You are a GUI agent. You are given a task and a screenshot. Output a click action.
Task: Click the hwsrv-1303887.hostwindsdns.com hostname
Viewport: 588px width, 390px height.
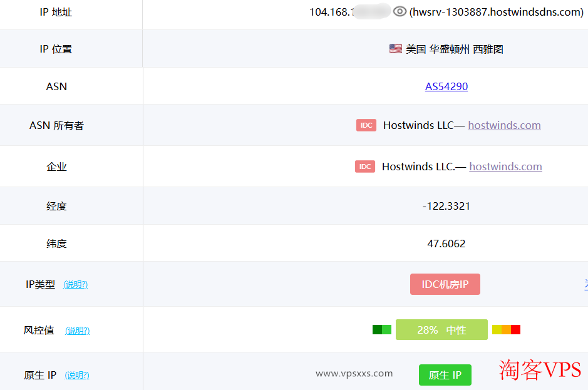tap(496, 12)
